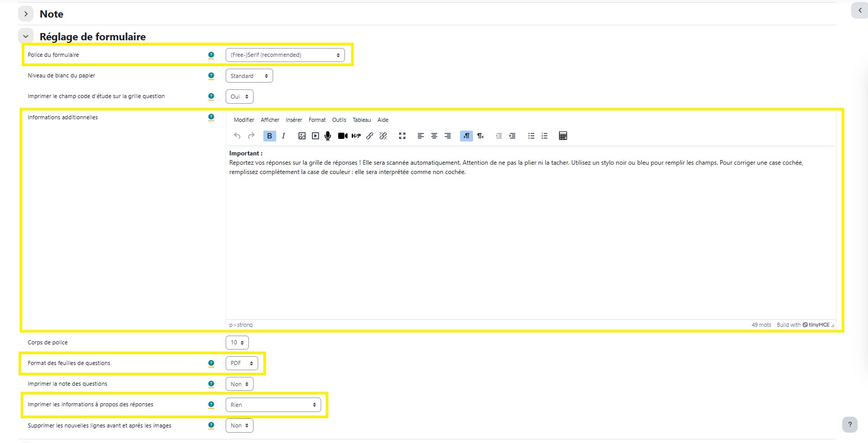Change the Corps de police size dropdown
This screenshot has height=443, width=868.
point(237,342)
